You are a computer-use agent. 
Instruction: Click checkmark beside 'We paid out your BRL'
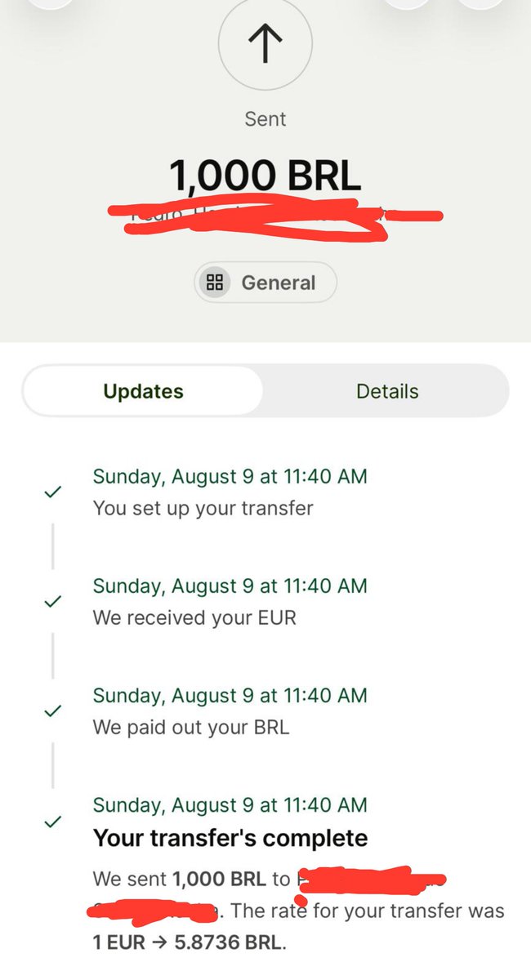point(52,711)
